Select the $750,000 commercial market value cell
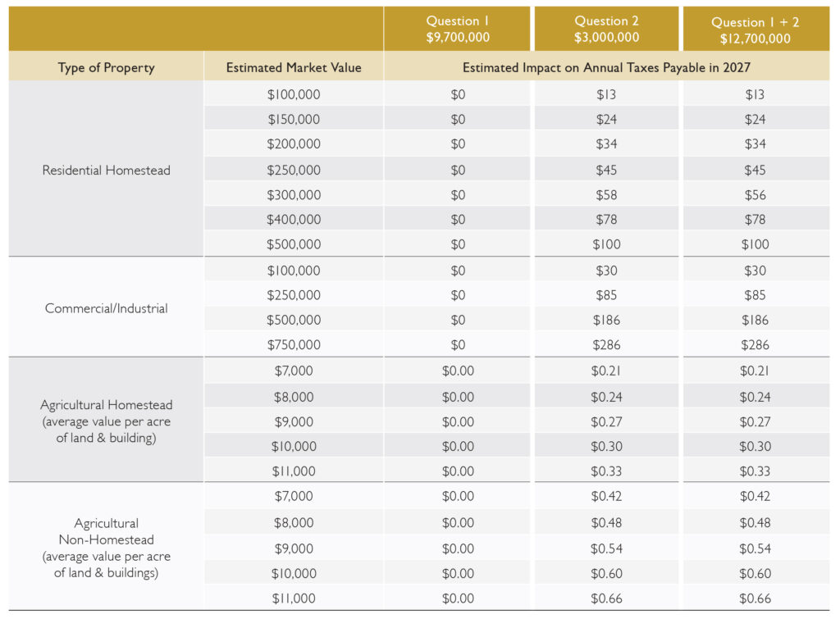 (x=294, y=344)
